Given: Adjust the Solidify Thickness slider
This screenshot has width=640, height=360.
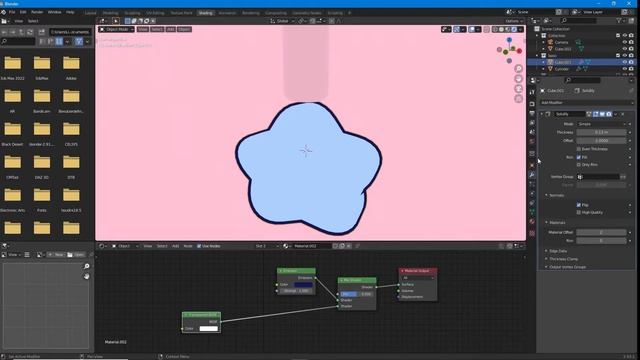Looking at the screenshot, I should 601,132.
